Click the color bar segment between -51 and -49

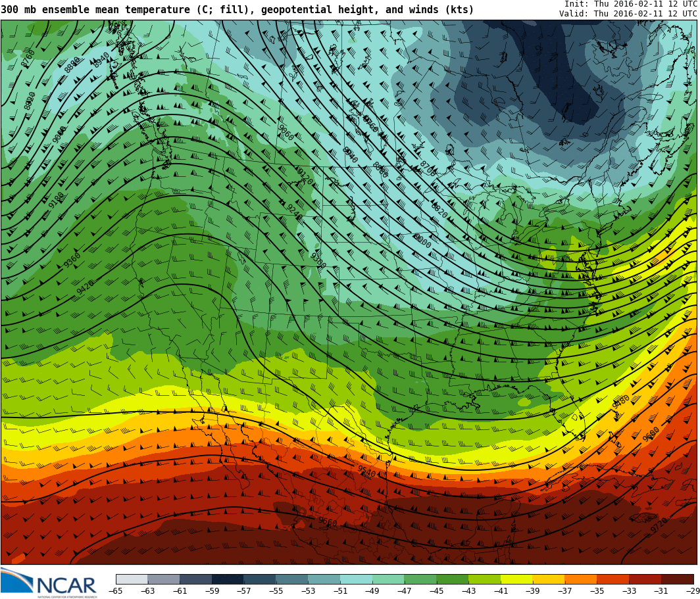(x=357, y=579)
